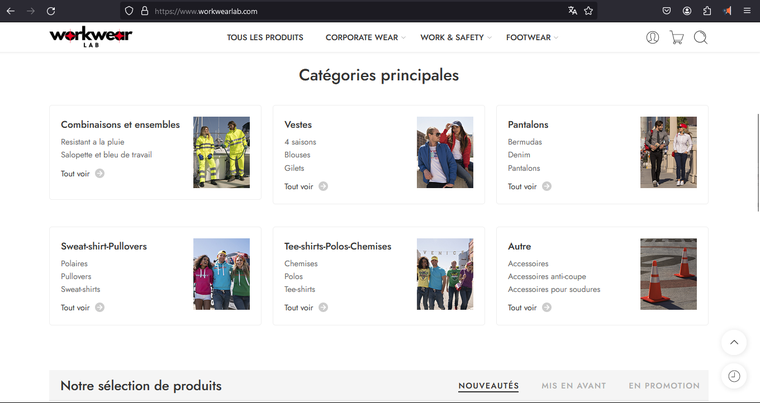Open the Denim link
The image size is (760, 403).
coord(519,155)
